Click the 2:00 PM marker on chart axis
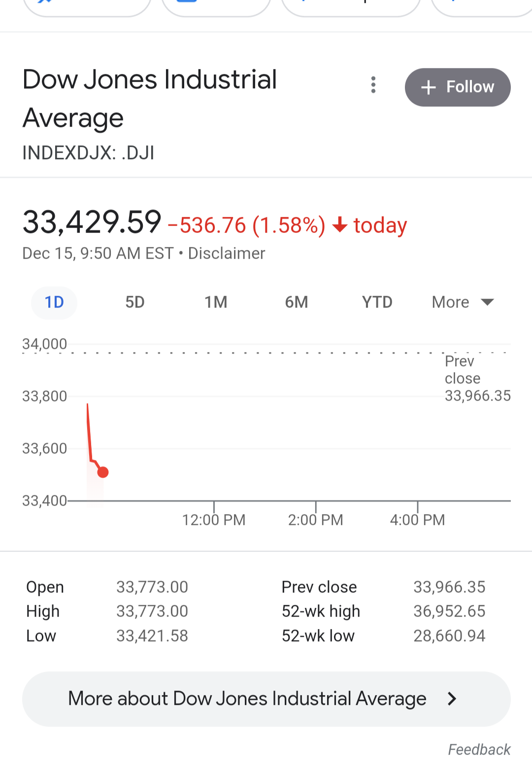 (x=315, y=520)
